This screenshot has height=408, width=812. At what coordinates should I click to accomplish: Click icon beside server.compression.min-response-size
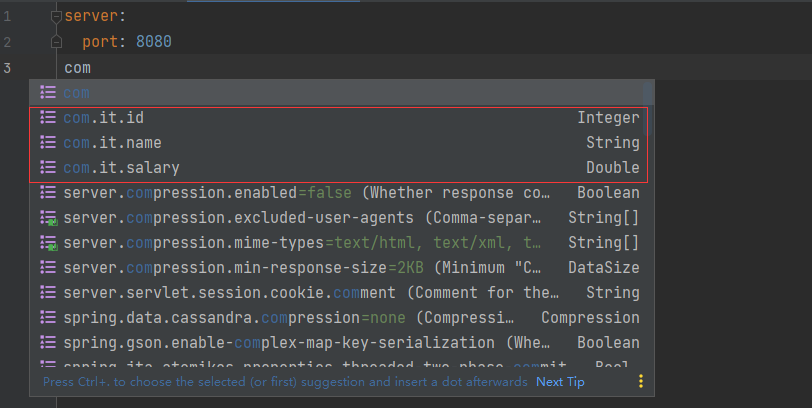click(48, 267)
